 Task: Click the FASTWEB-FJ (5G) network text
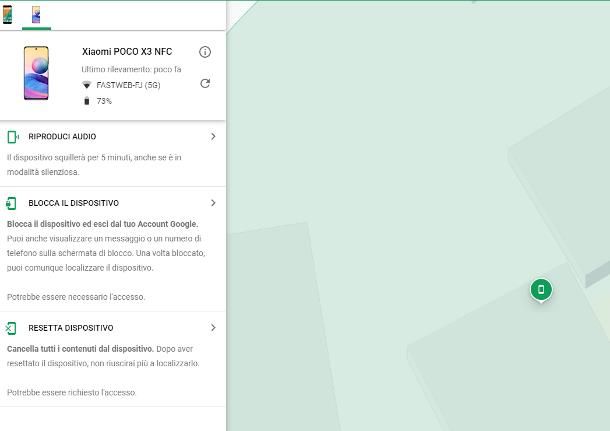pyautogui.click(x=128, y=85)
